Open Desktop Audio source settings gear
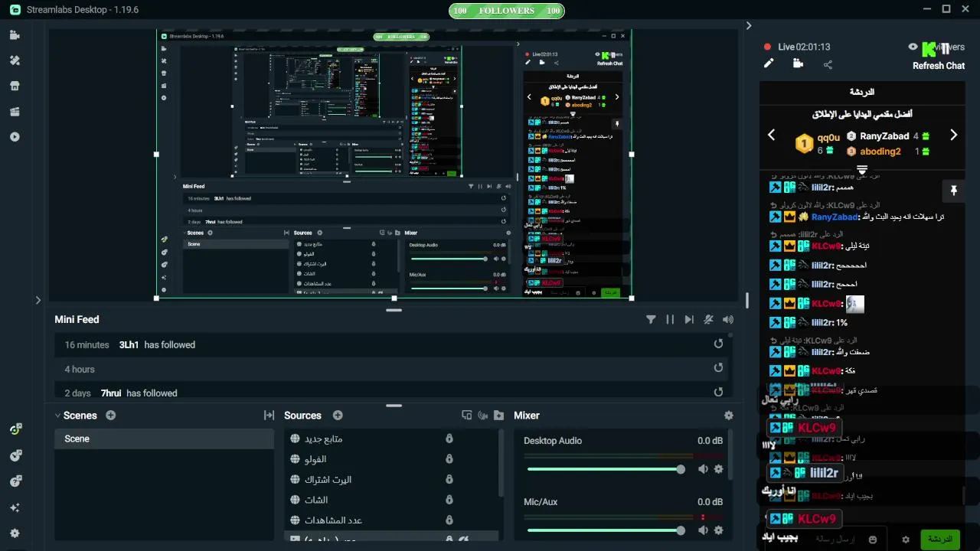The image size is (980, 551). tap(718, 469)
